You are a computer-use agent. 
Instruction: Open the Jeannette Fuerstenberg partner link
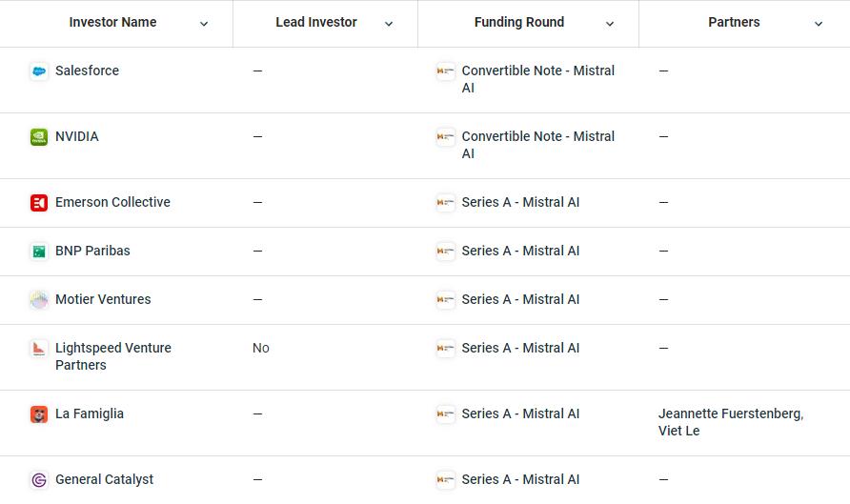tap(731, 413)
